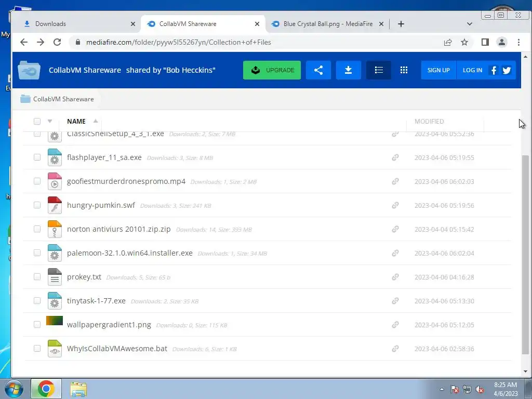Image resolution: width=532 pixels, height=399 pixels.
Task: Toggle the NAME sort direction arrow
Action: [96, 121]
